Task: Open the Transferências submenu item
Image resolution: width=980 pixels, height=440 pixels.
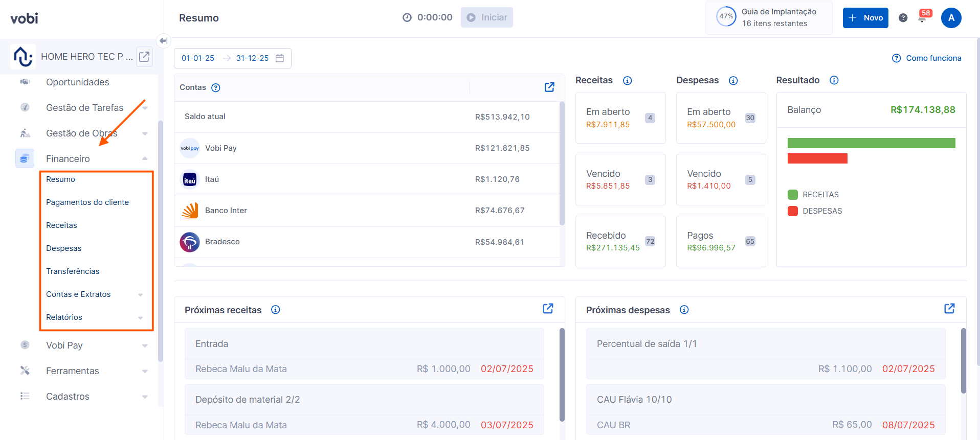Action: coord(73,271)
